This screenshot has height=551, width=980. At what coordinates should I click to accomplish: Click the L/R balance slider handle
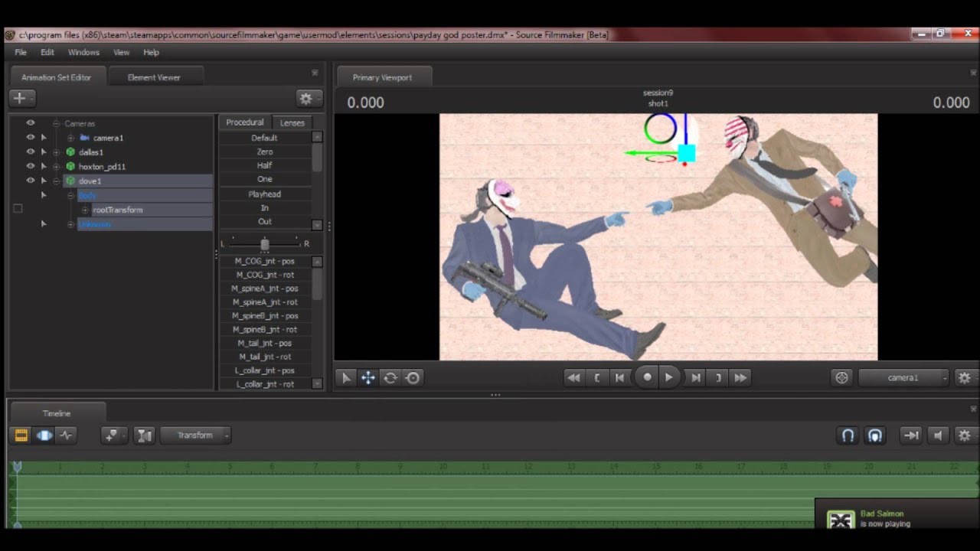pos(264,244)
